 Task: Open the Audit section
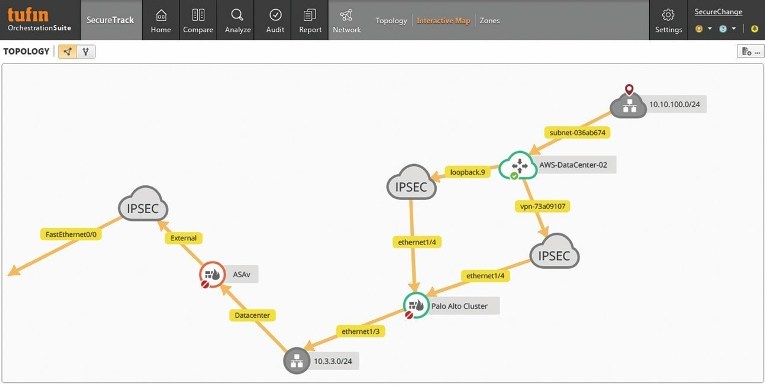click(275, 20)
